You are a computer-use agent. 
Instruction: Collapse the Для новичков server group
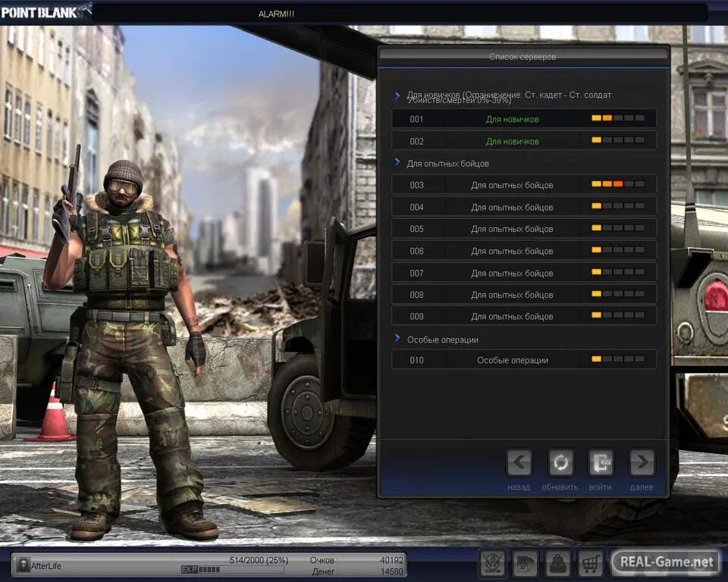pos(397,95)
